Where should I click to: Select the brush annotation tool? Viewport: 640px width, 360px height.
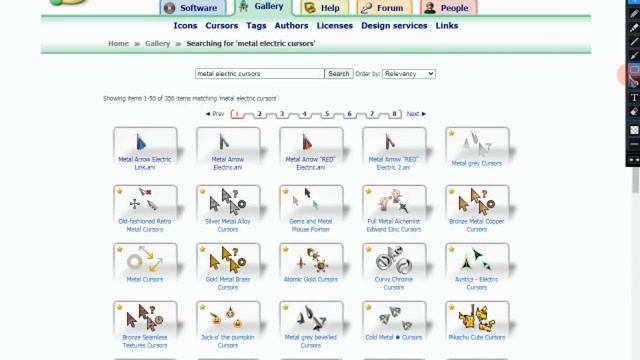[634, 56]
